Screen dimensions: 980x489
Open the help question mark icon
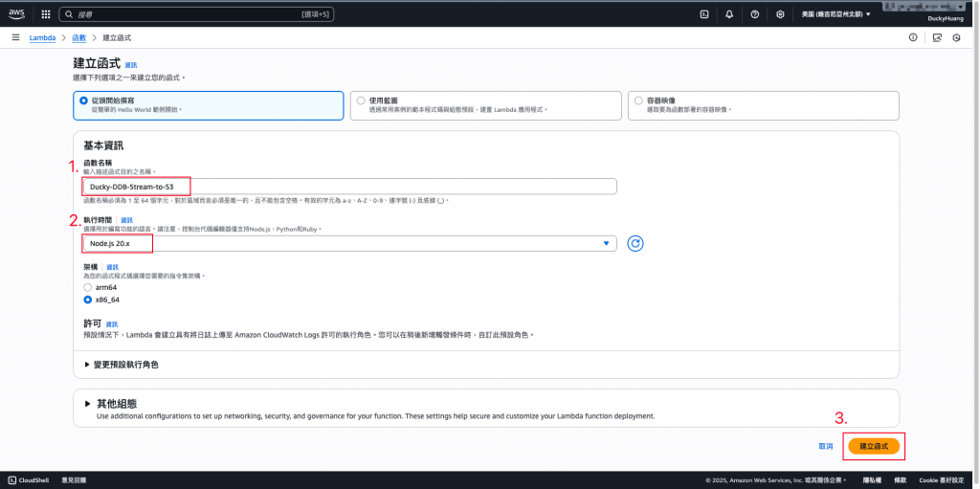point(754,13)
